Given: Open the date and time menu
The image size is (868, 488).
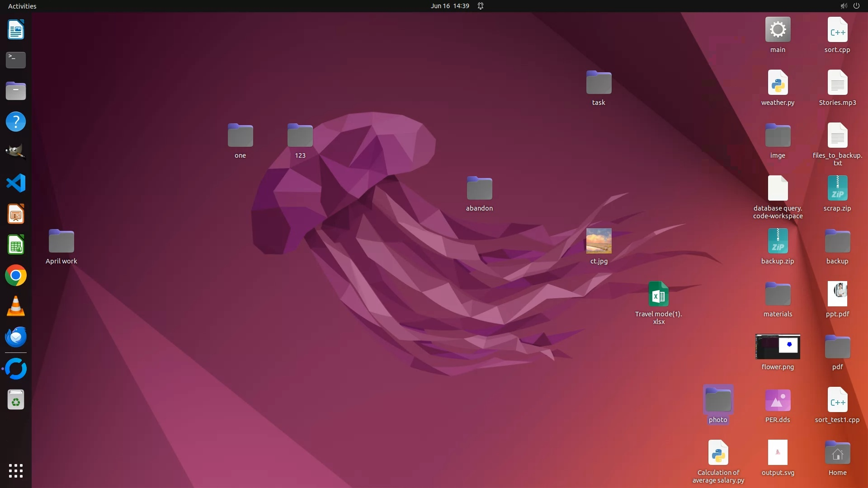Looking at the screenshot, I should [x=449, y=6].
